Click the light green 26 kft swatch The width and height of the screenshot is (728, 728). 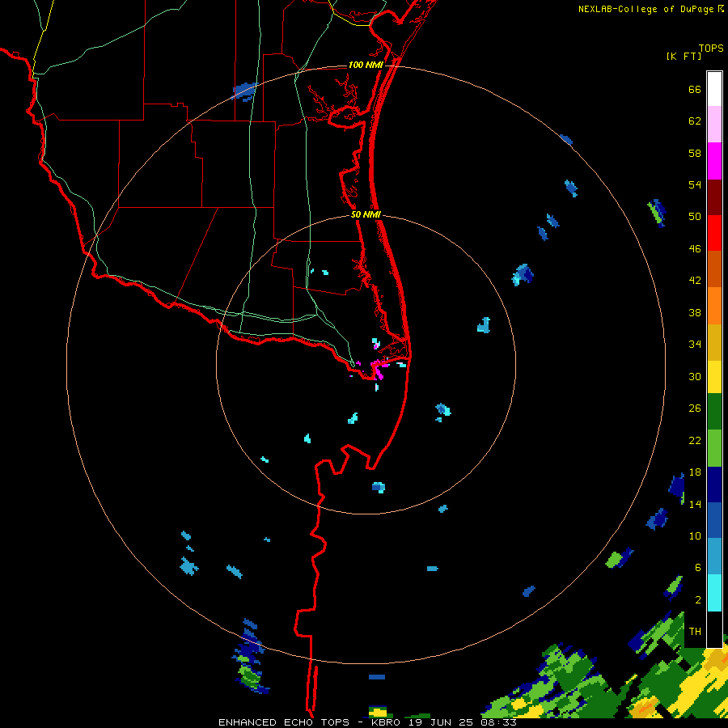[x=714, y=448]
